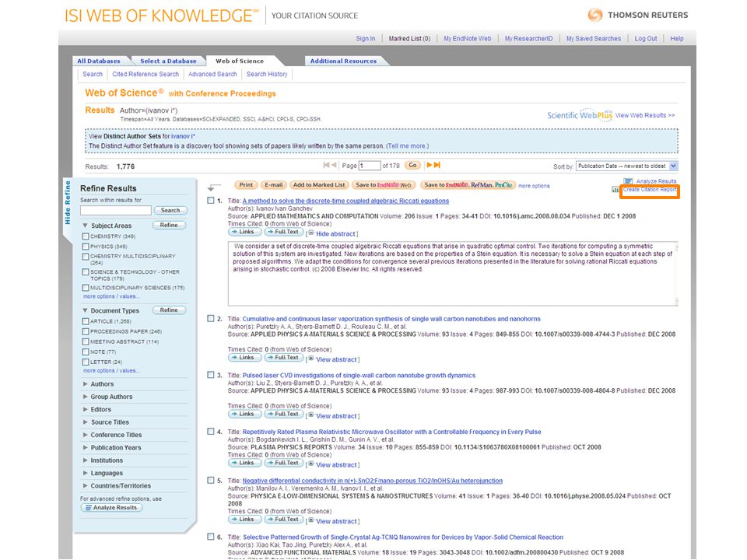Click Save to EndNote, RefMan, ProCite button
The width and height of the screenshot is (747, 560).
coord(468,185)
